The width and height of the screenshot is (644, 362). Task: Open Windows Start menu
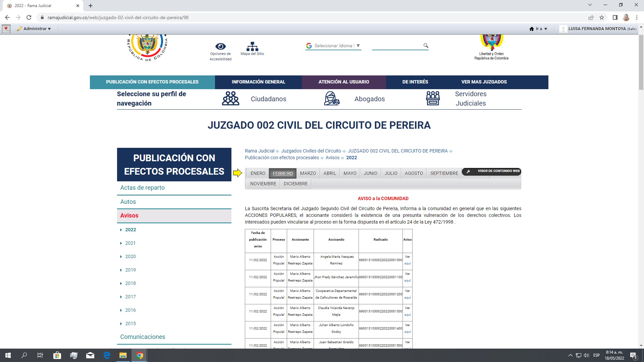(x=8, y=355)
